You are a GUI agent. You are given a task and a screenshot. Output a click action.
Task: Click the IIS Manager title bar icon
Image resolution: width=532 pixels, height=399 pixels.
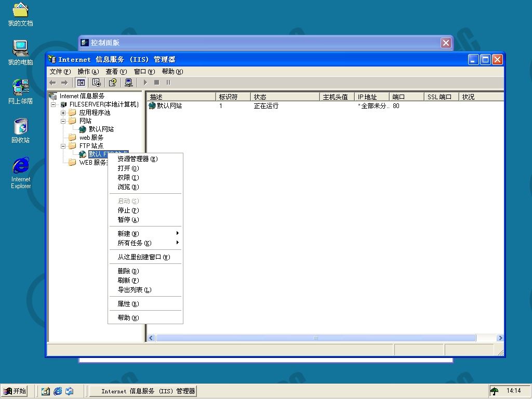coord(52,59)
